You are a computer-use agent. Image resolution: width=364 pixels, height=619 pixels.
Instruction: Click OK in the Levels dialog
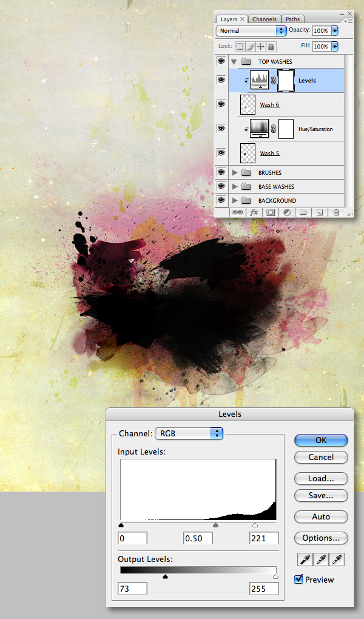click(321, 440)
